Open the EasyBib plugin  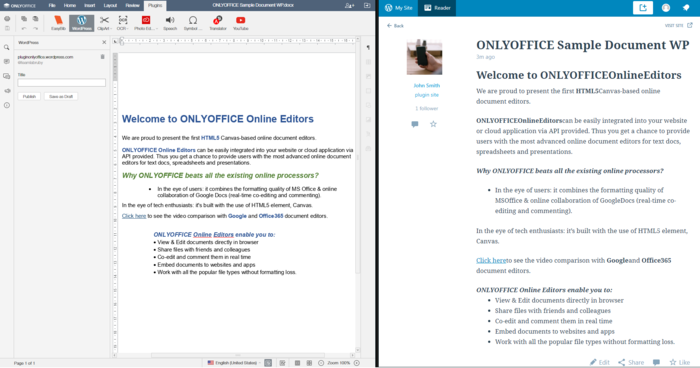tap(58, 23)
